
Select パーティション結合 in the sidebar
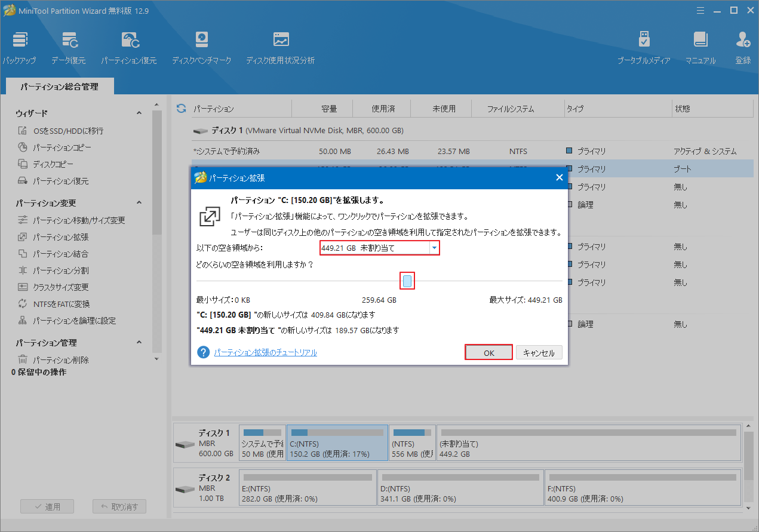(x=53, y=254)
